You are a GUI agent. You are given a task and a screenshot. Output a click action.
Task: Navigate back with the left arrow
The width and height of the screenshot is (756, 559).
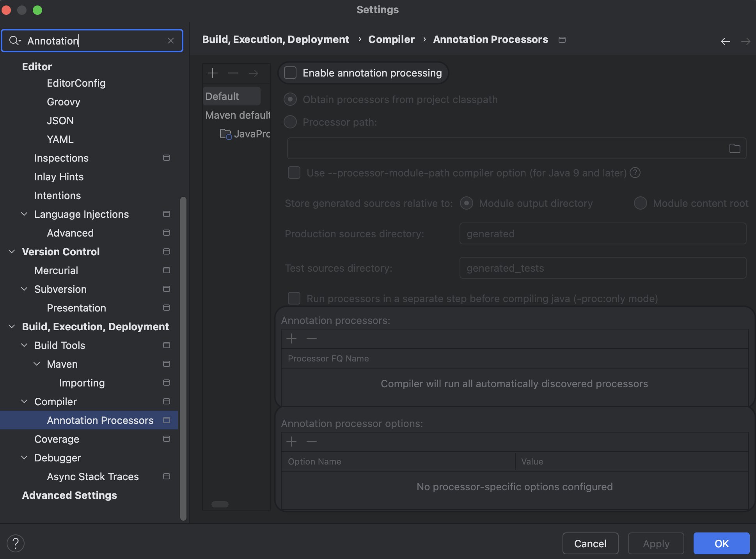(725, 41)
